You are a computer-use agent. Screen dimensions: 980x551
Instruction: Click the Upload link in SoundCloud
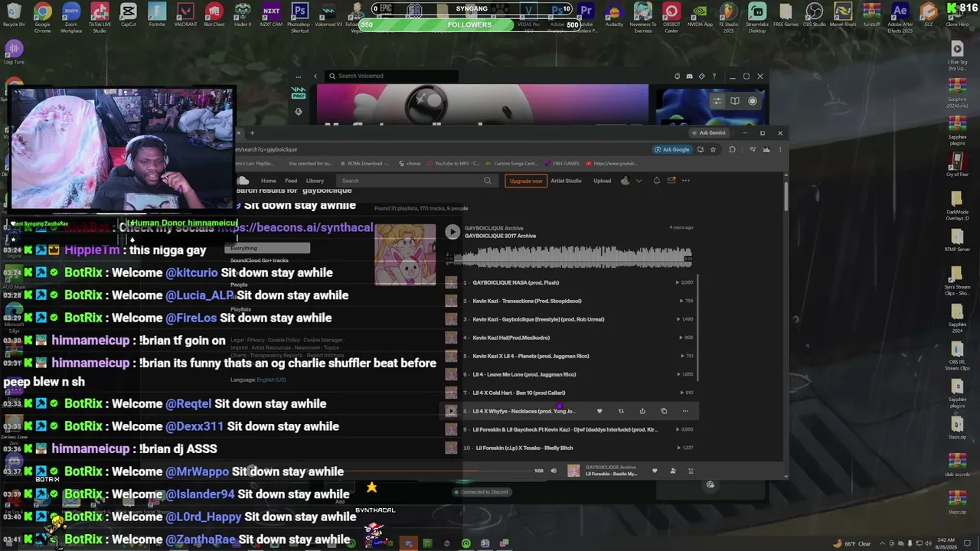coord(603,181)
